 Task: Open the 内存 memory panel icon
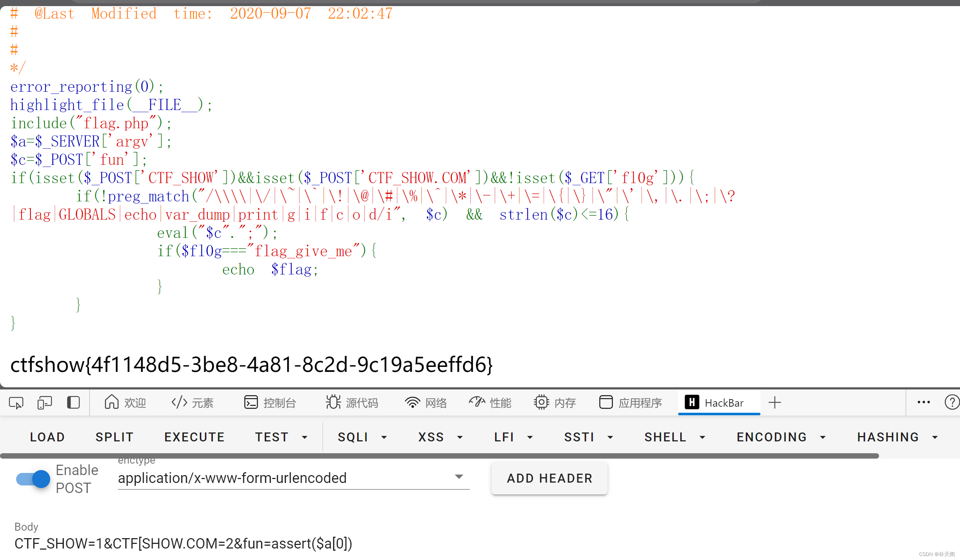coord(555,402)
